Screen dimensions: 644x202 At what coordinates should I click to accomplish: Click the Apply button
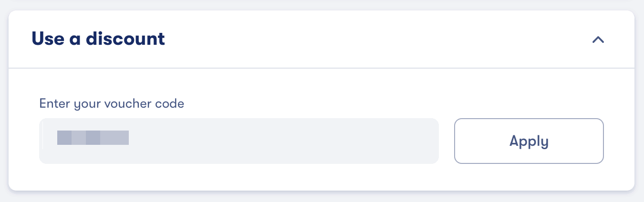tap(529, 141)
